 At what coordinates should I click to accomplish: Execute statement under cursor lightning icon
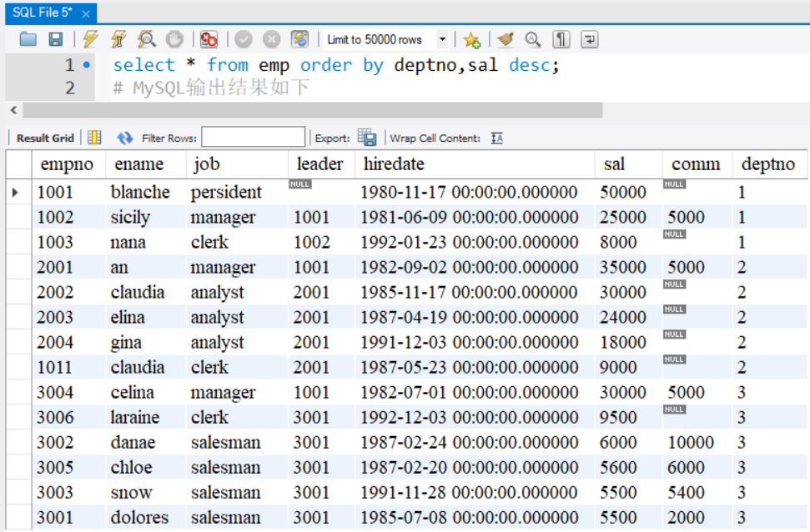(118, 39)
